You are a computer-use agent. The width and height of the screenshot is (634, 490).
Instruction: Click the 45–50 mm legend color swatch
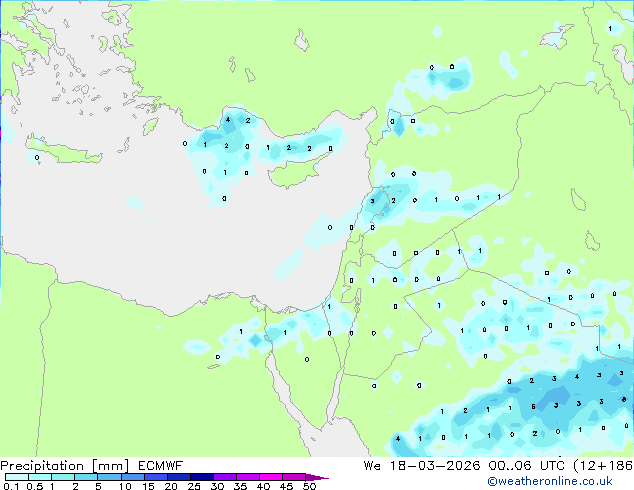click(x=294, y=477)
